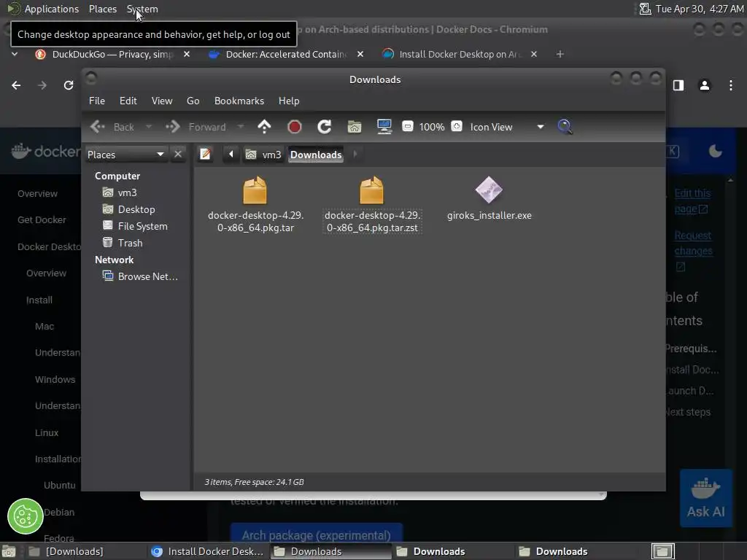This screenshot has width=747, height=560.
Task: Open the Help menu
Action: pos(289,101)
